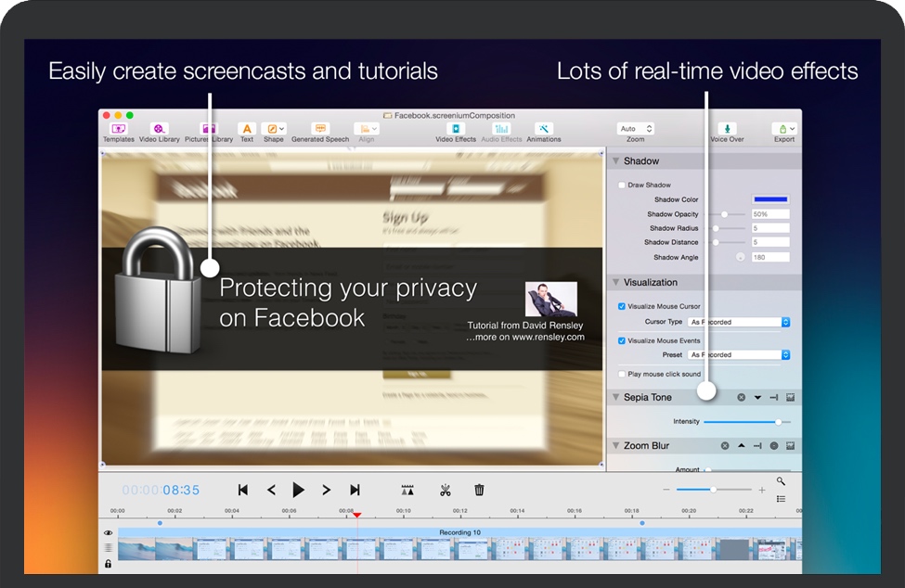
Task: Open the Zoom Auto dropdown
Action: pyautogui.click(x=636, y=129)
